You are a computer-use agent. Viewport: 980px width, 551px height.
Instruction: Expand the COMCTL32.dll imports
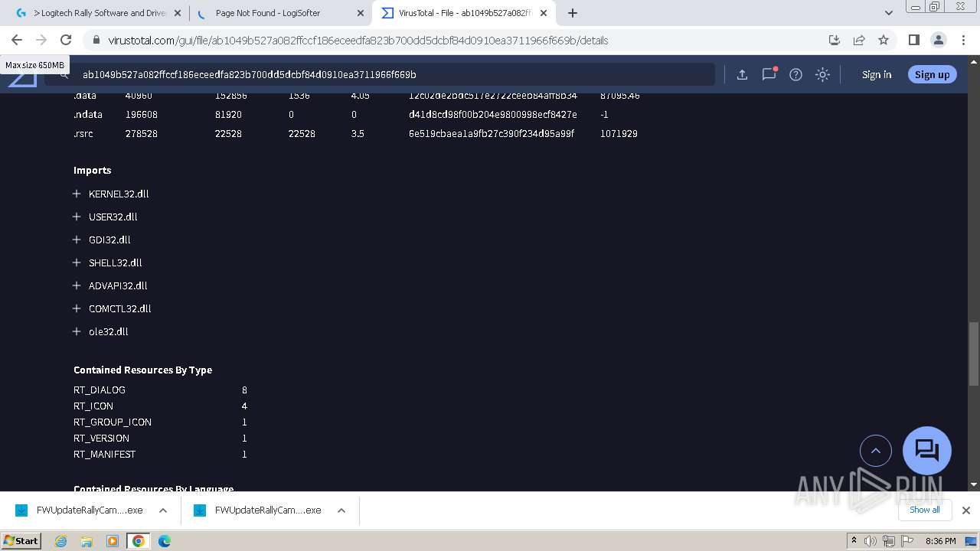point(77,308)
